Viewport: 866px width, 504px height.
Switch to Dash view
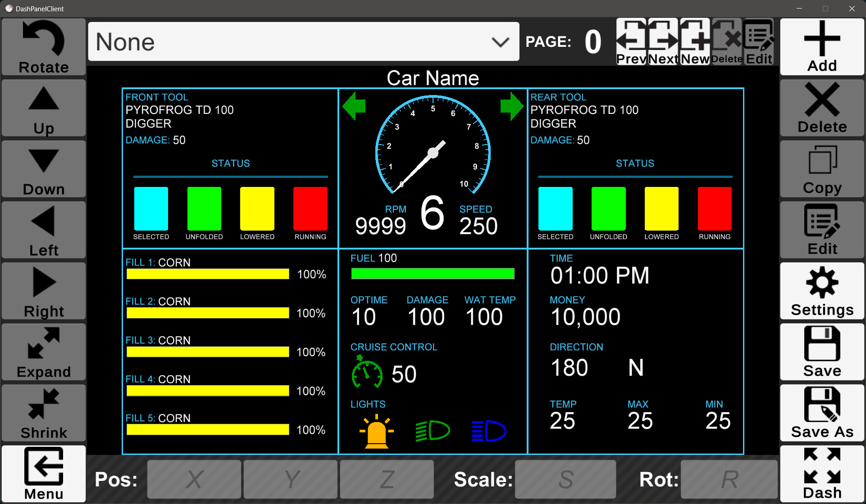822,472
